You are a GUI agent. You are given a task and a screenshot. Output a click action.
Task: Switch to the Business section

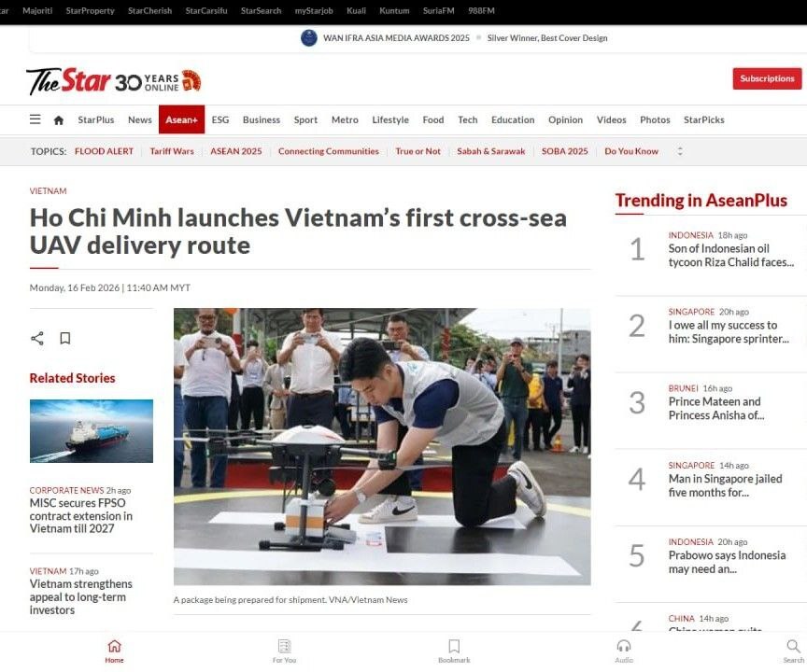(262, 119)
